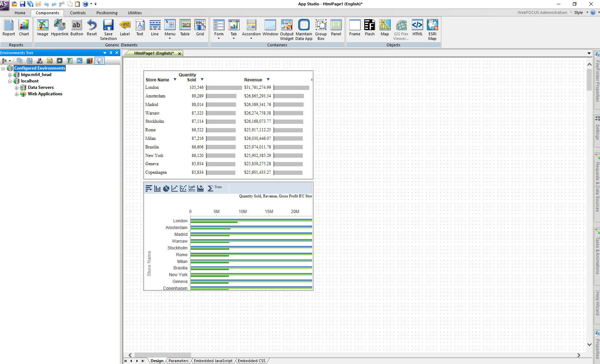
Task: Open the Embedded JavaScript tab
Action: [x=213, y=361]
